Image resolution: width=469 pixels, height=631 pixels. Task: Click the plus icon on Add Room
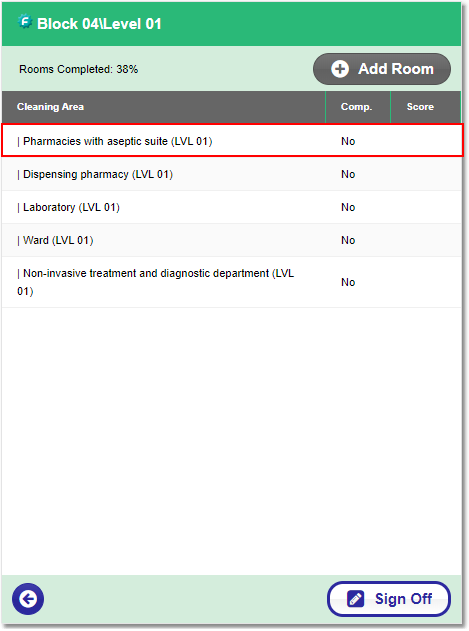pyautogui.click(x=340, y=69)
